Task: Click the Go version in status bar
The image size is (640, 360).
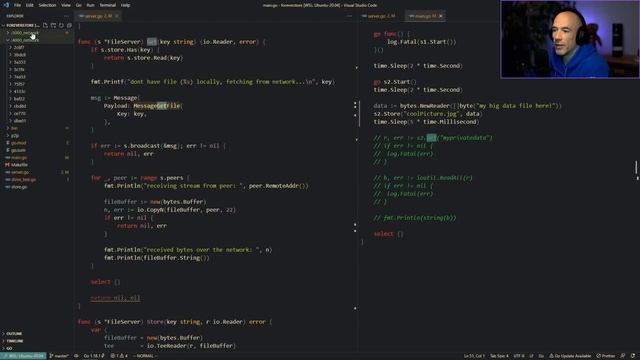Action: (x=93, y=356)
